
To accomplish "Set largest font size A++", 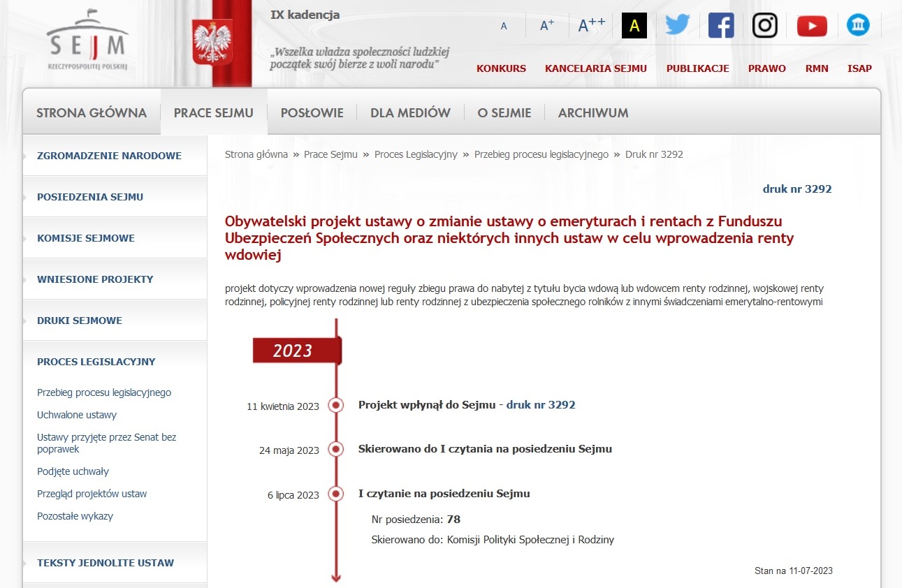I will click(591, 26).
